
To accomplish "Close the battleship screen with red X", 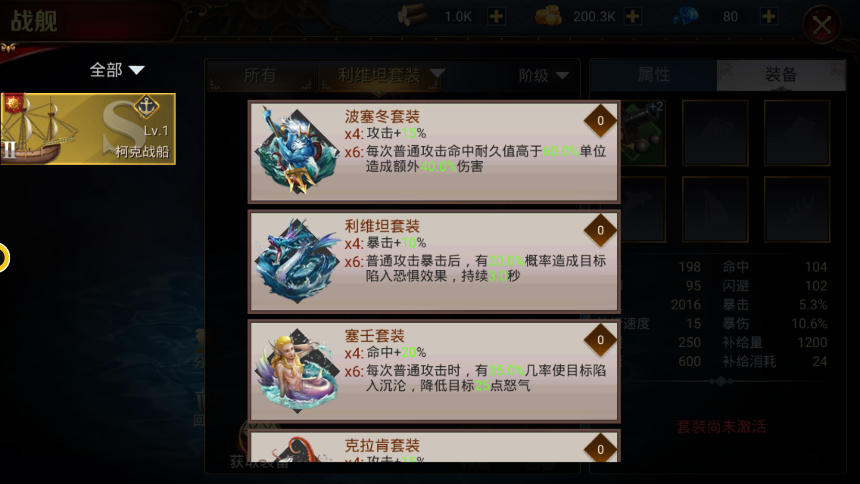I will 822,24.
